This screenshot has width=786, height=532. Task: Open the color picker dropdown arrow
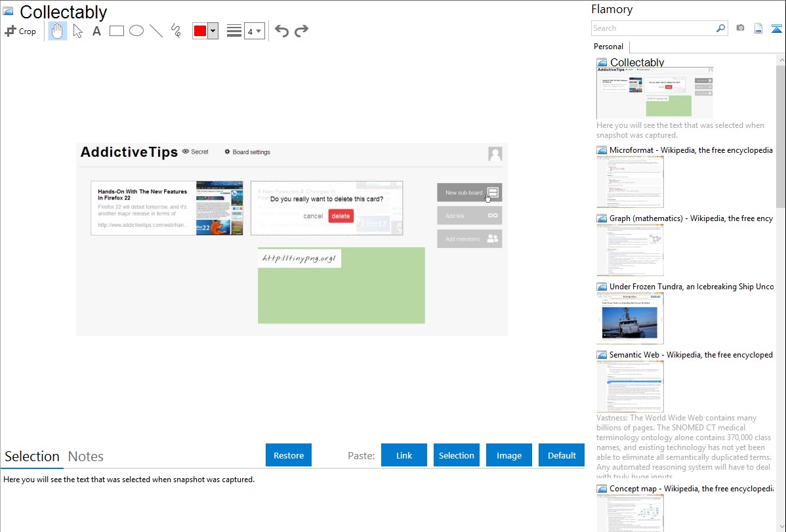pos(213,31)
